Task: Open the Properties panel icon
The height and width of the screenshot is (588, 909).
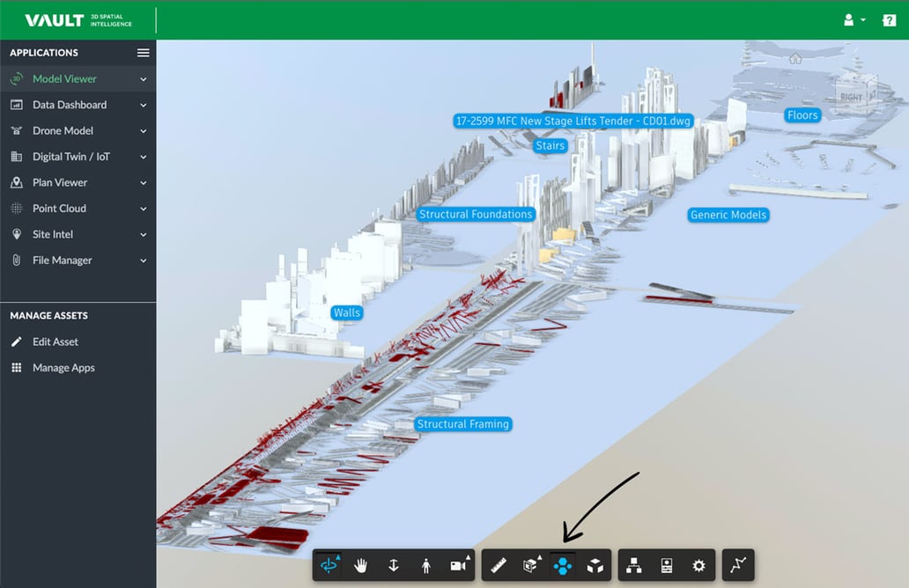Action: (x=667, y=565)
